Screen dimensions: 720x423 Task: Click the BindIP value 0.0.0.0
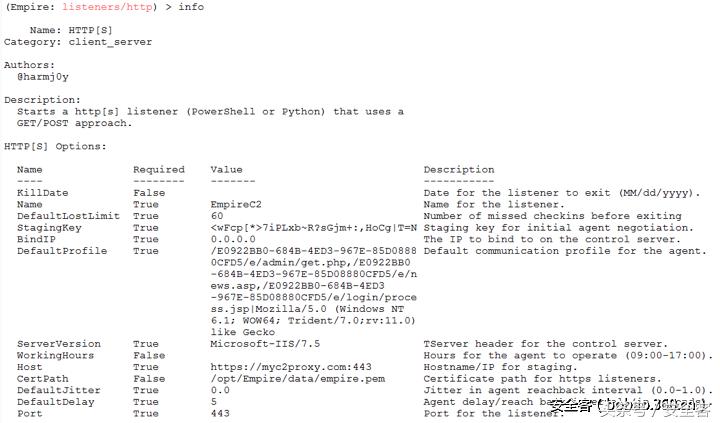click(x=233, y=239)
